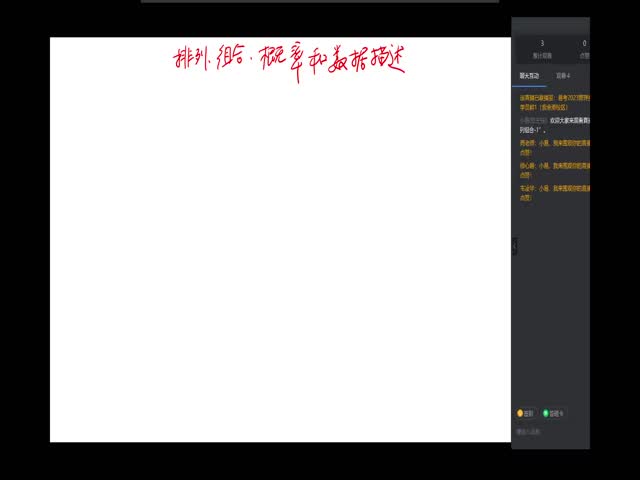640x480 pixels.
Task: Click the green circle icon button
Action: point(546,413)
